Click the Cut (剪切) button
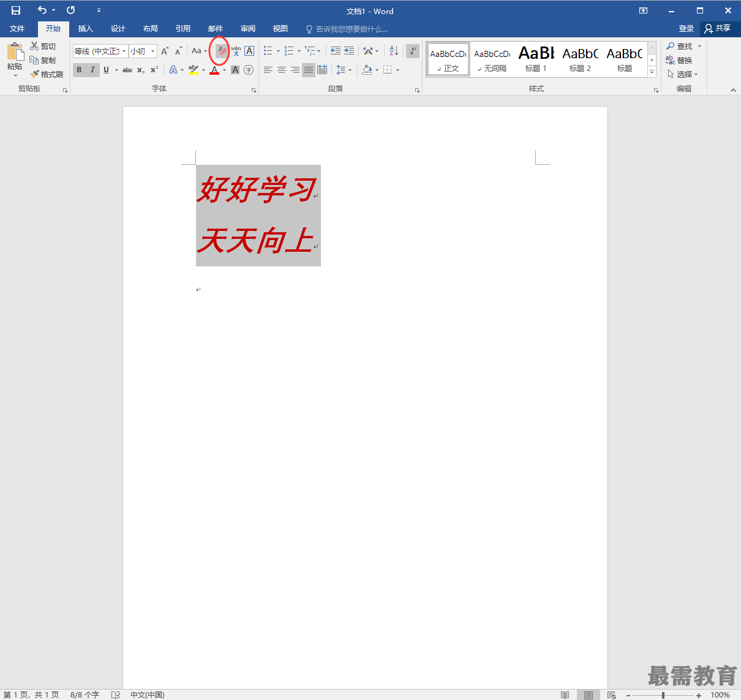The width and height of the screenshot is (741, 700). (43, 46)
